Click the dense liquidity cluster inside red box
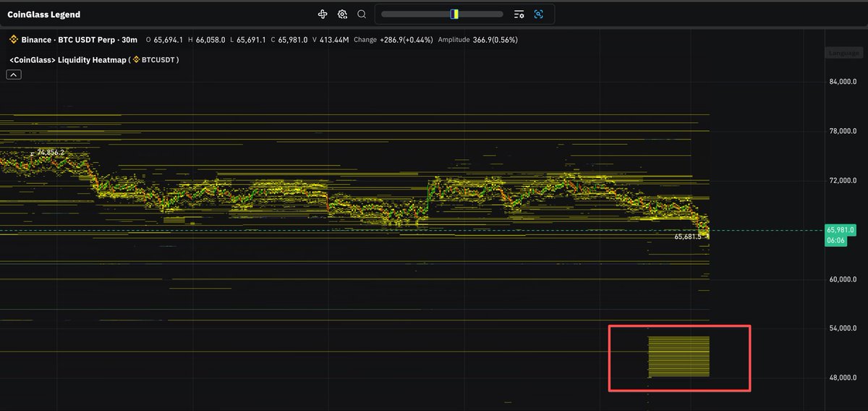 [678, 356]
